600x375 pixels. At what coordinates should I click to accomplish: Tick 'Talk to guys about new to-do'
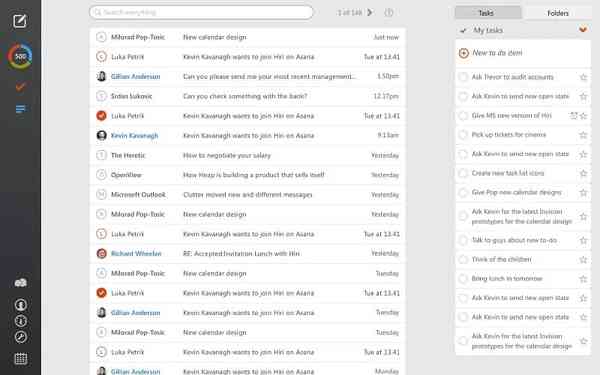tap(463, 240)
